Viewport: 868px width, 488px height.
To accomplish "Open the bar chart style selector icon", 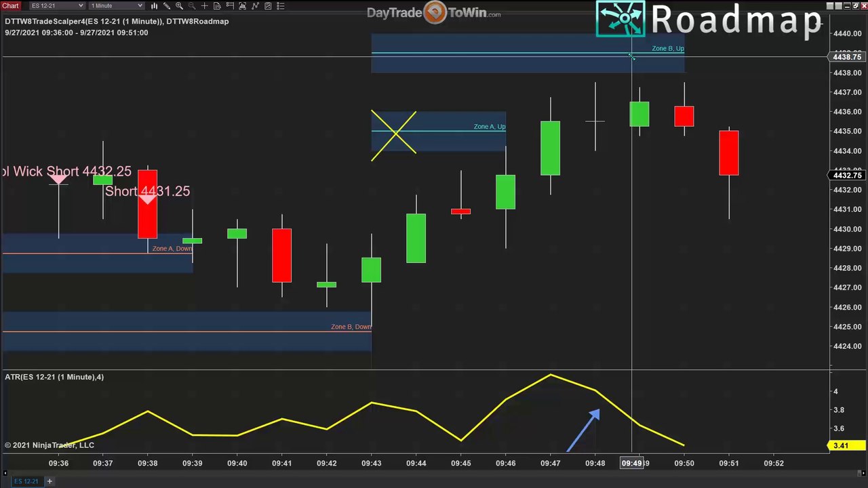I will pyautogui.click(x=154, y=5).
